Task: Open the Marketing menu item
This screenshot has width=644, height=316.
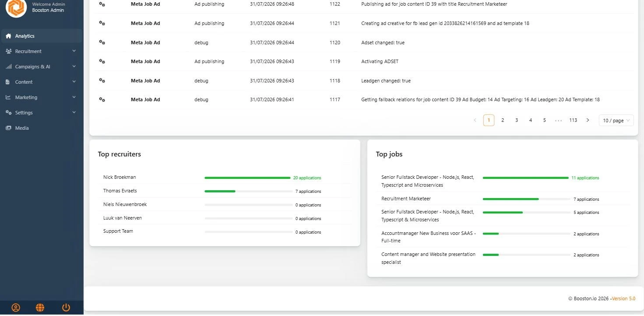Action: tap(41, 97)
